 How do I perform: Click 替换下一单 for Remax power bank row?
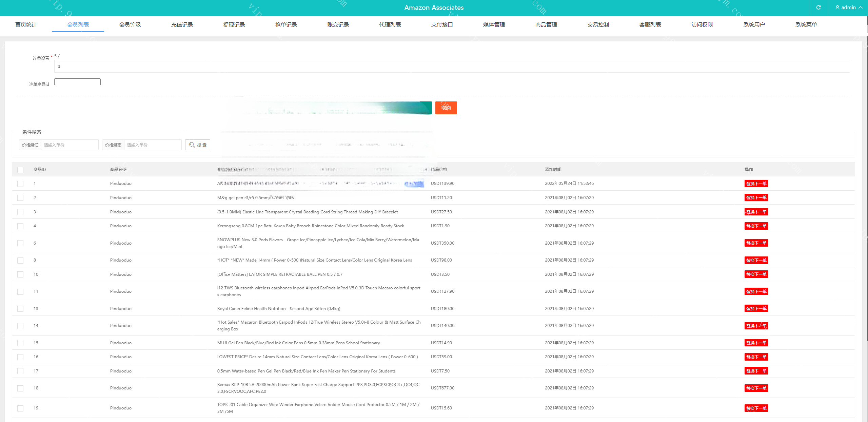756,388
